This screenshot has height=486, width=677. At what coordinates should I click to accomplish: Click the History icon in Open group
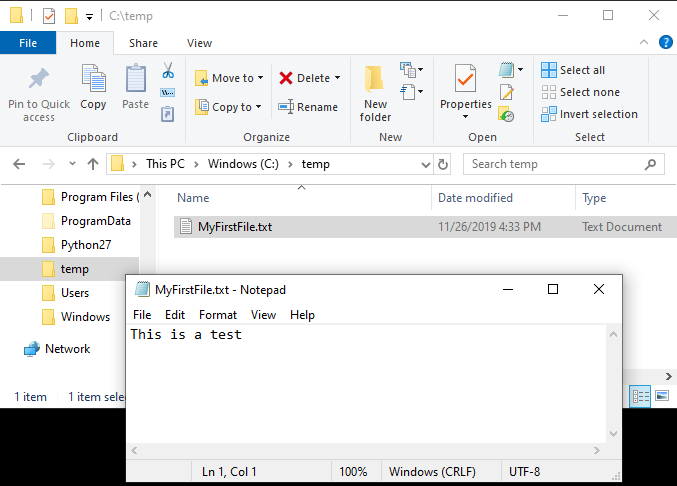[506, 114]
